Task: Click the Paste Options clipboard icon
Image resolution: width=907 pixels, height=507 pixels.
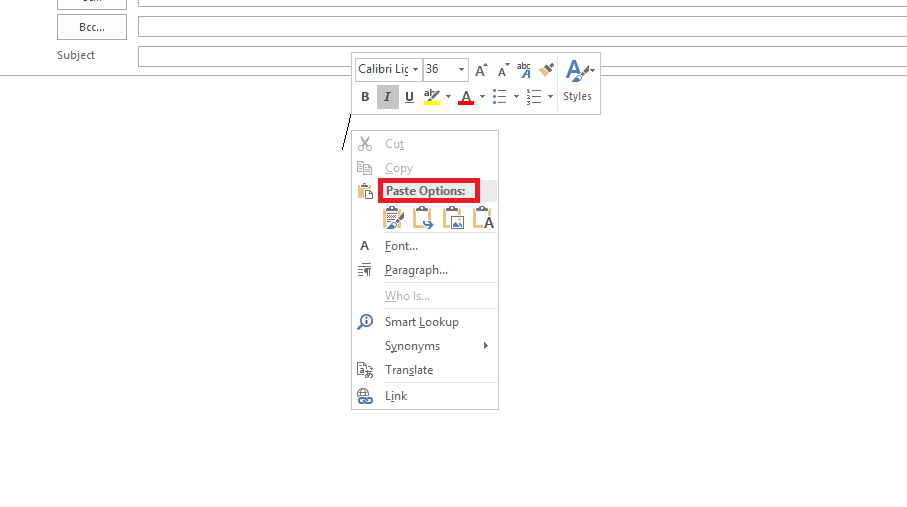Action: tap(365, 191)
